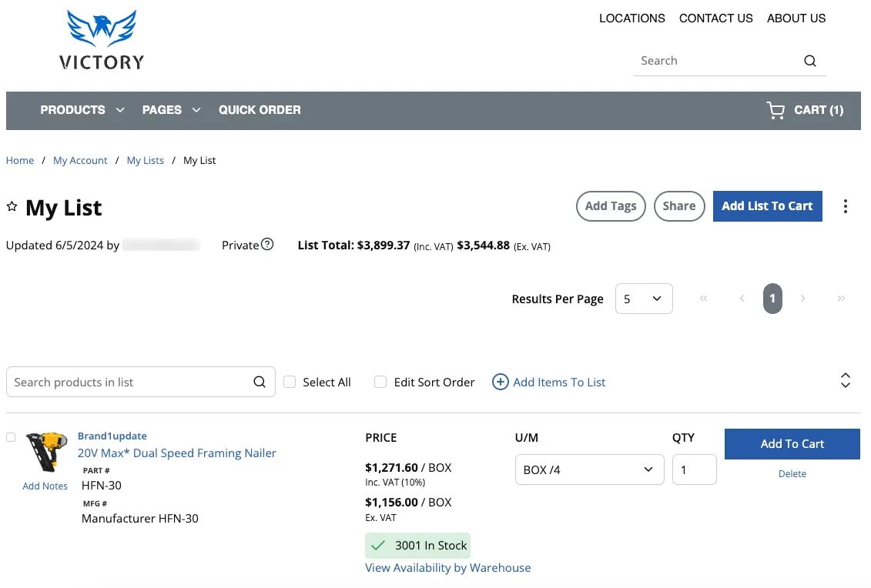Open the BOX /4 unit dropdown
Viewport: 871px width, 588px height.
pyautogui.click(x=589, y=469)
